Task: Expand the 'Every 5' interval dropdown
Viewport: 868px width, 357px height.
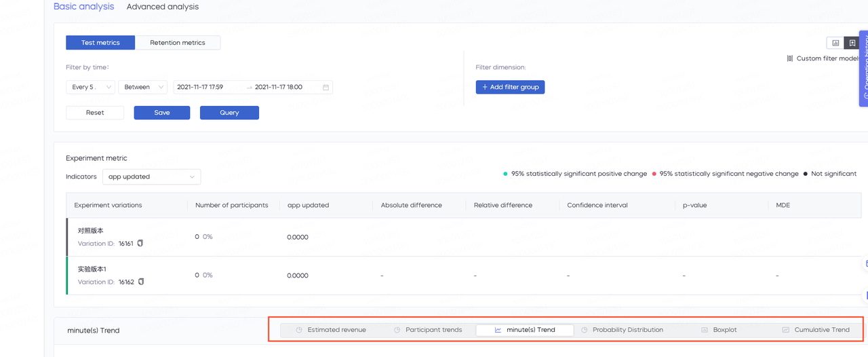Action: point(91,87)
